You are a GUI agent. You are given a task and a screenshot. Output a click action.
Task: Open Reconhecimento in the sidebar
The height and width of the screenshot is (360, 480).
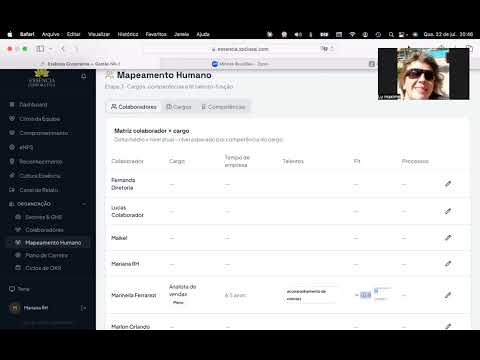click(36, 162)
